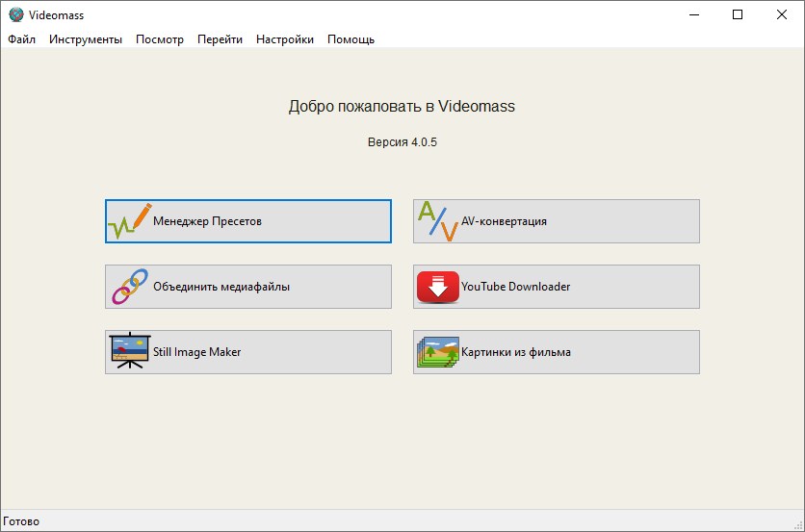This screenshot has height=532, width=805.
Task: Close the Videomass window
Action: 781,14
